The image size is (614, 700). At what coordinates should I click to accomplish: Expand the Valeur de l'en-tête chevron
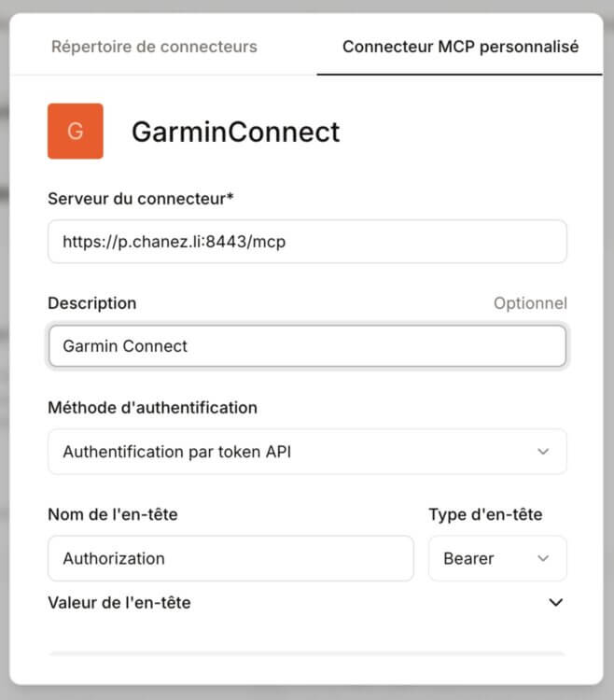pyautogui.click(x=556, y=603)
